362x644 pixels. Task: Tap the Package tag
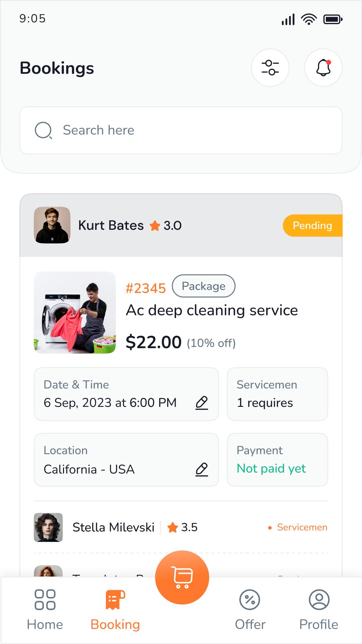coord(203,286)
